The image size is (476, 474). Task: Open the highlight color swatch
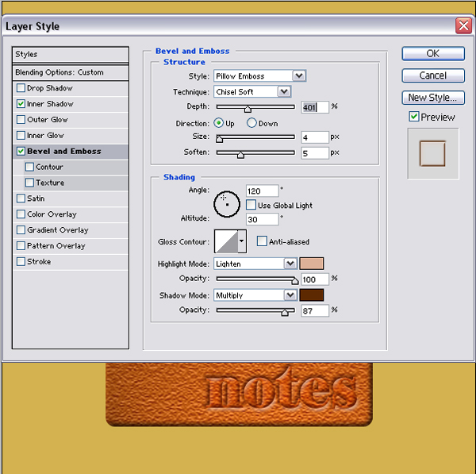[312, 264]
